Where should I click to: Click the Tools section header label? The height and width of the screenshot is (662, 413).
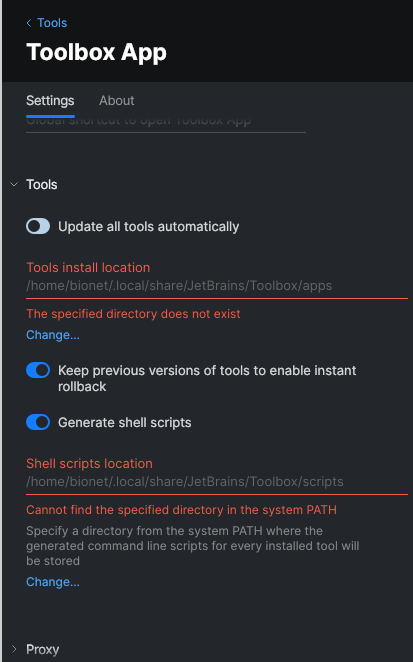click(41, 184)
